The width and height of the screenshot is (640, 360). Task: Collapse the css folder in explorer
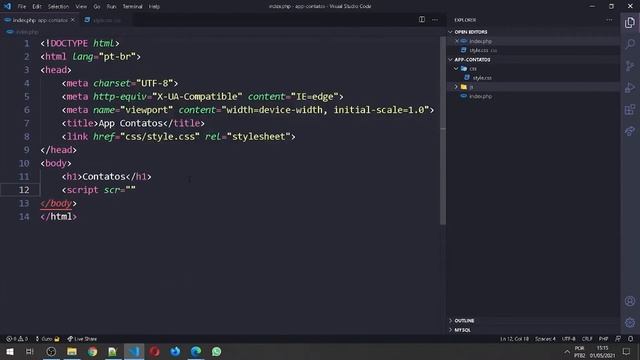[x=456, y=69]
